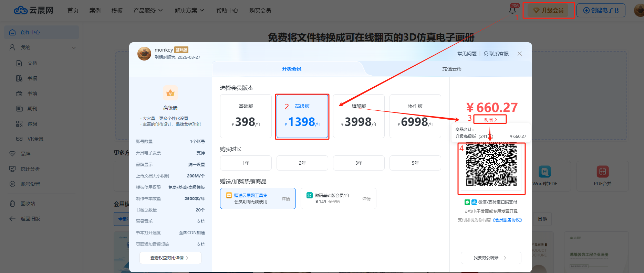The image size is (644, 273).
Task: Click the 云展网 cloud logo
Action: pos(21,10)
